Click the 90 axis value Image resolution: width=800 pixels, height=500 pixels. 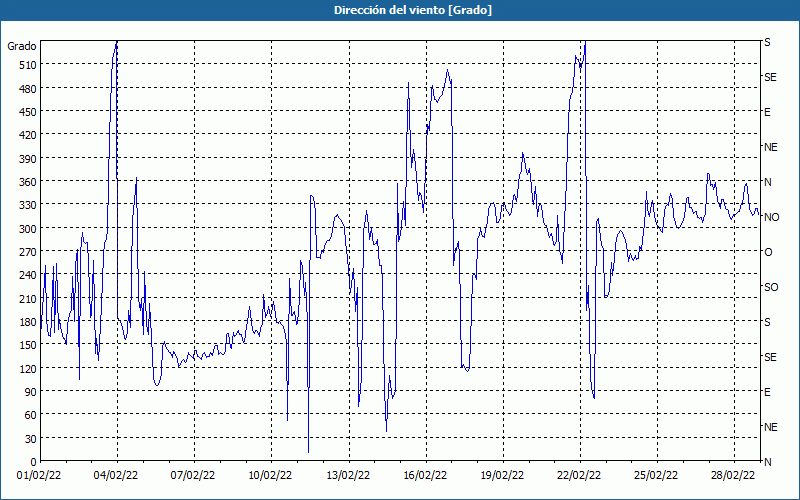click(31, 392)
